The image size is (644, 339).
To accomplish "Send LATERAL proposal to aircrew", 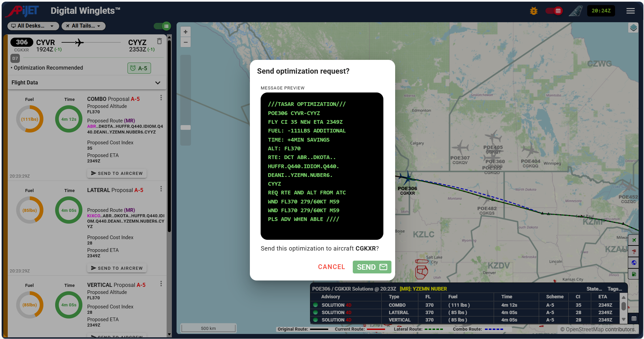I will 117,268.
